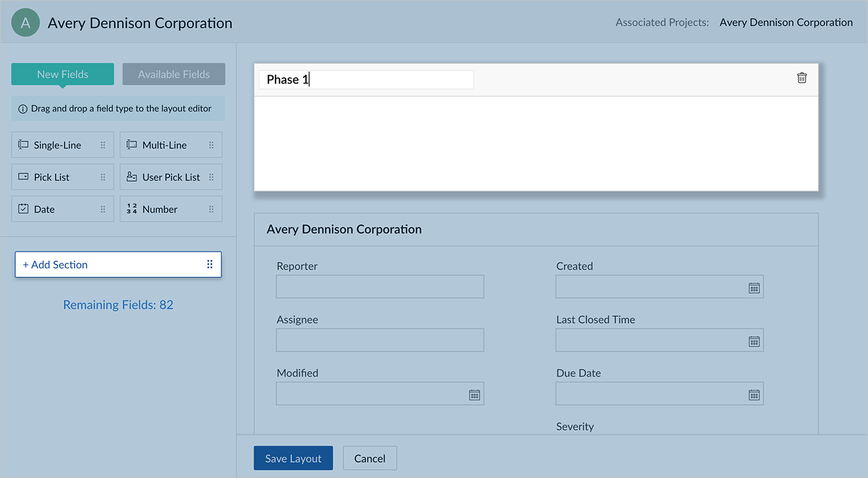Click the Created date input field
This screenshot has height=478, width=868.
[659, 287]
